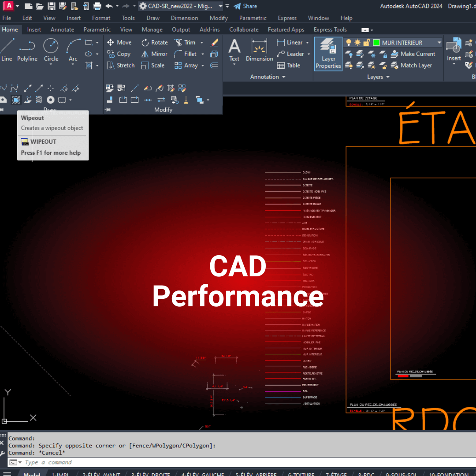The height and width of the screenshot is (476, 476).
Task: Expand the Annotation panel
Action: [268, 77]
